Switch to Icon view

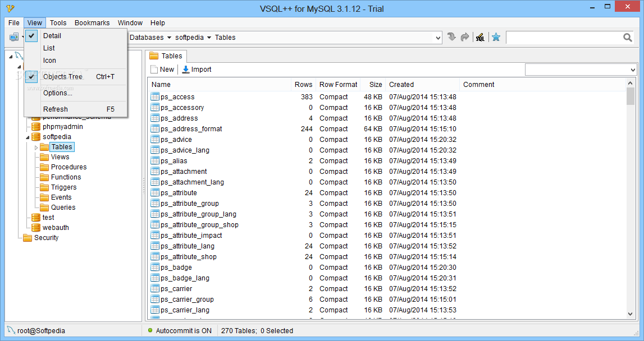(76, 61)
